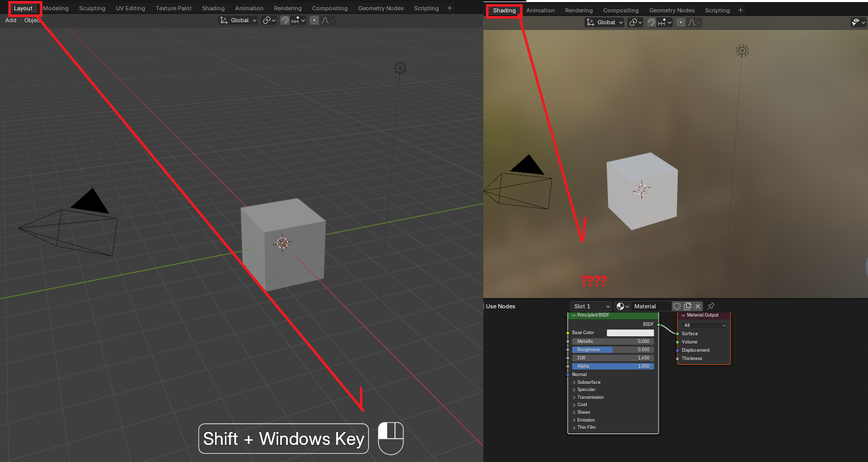This screenshot has width=868, height=462.
Task: Open pivot point menu in right Shading viewport
Action: [635, 22]
